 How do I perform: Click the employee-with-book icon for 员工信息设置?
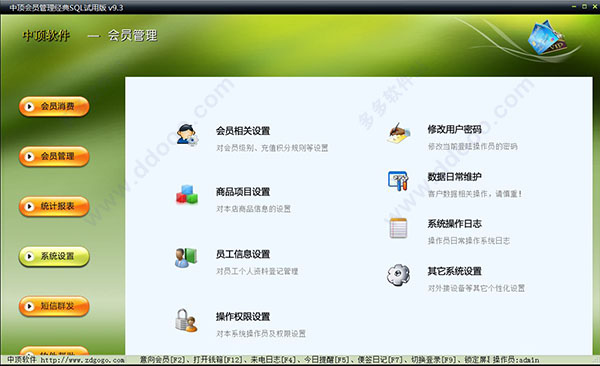tap(186, 258)
